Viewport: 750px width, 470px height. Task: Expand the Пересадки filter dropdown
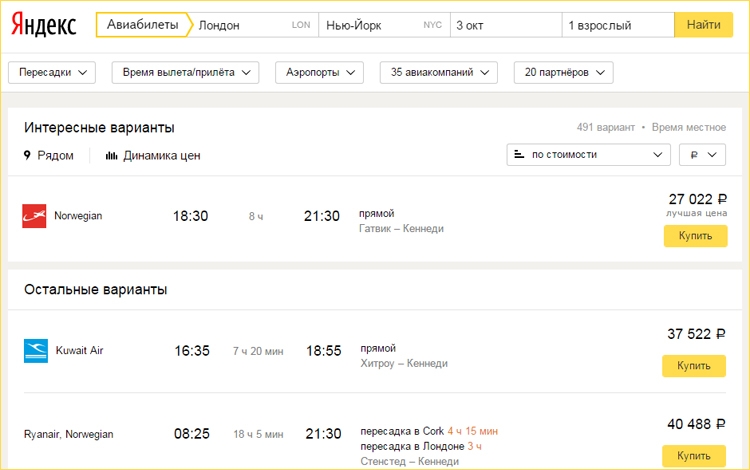(52, 73)
